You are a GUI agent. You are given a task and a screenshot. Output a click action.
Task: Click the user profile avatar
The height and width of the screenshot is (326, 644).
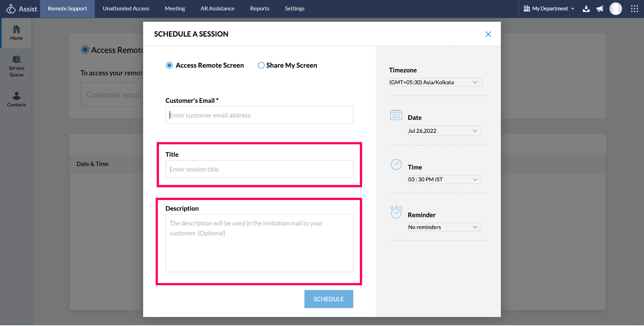point(615,9)
